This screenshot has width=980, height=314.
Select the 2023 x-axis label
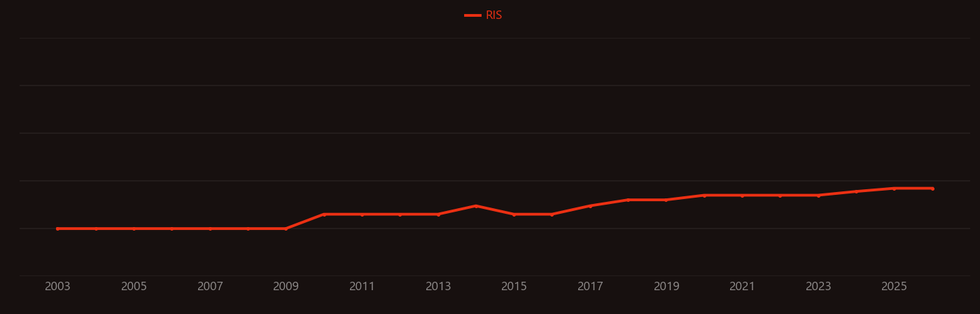[818, 287]
